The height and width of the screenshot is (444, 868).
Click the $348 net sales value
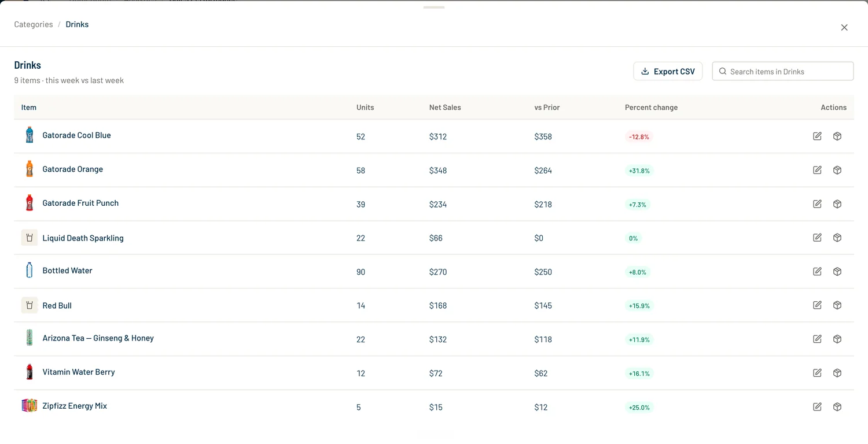[x=438, y=171]
